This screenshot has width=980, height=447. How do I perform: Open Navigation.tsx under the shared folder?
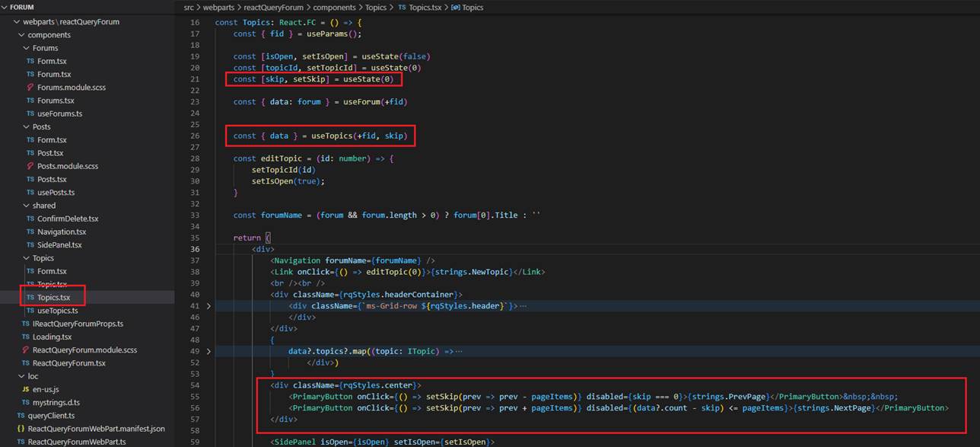pyautogui.click(x=62, y=231)
